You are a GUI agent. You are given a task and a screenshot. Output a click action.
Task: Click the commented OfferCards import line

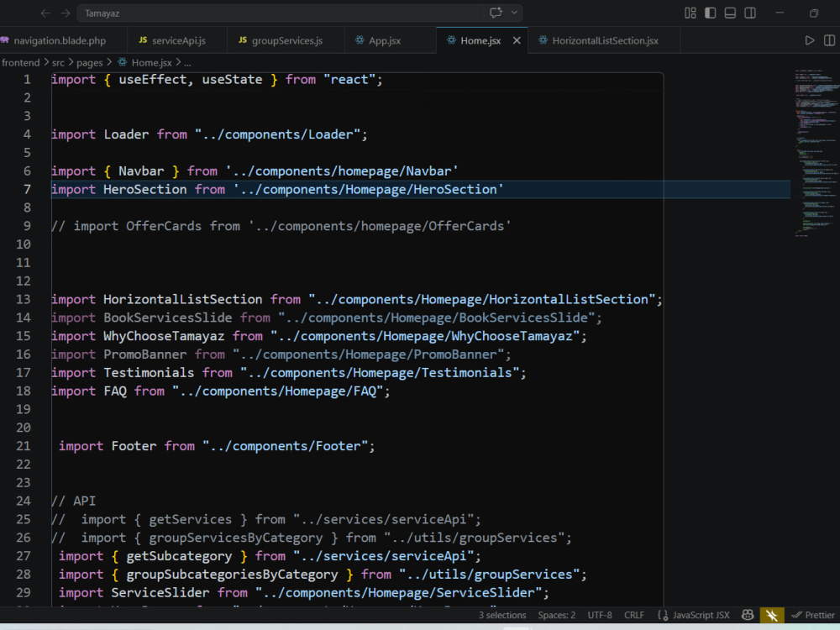click(x=281, y=226)
